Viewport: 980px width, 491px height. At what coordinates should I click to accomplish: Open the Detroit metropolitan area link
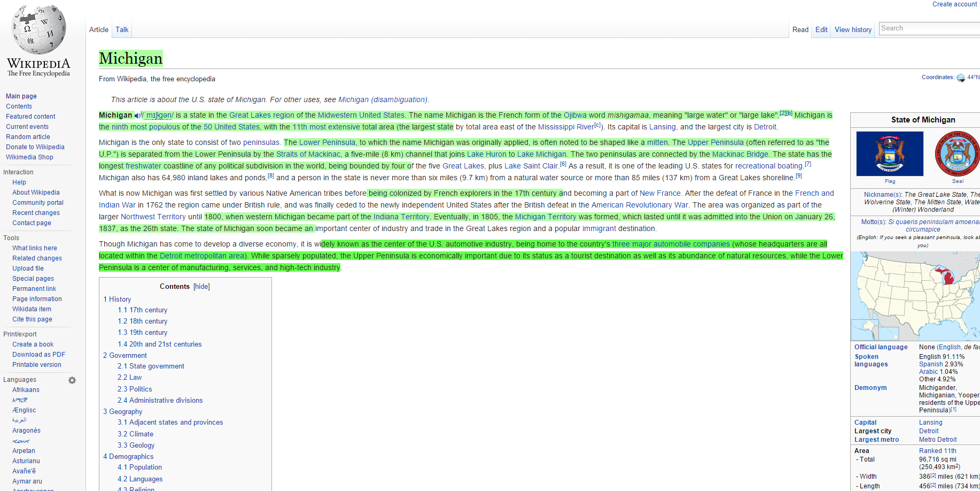point(203,256)
